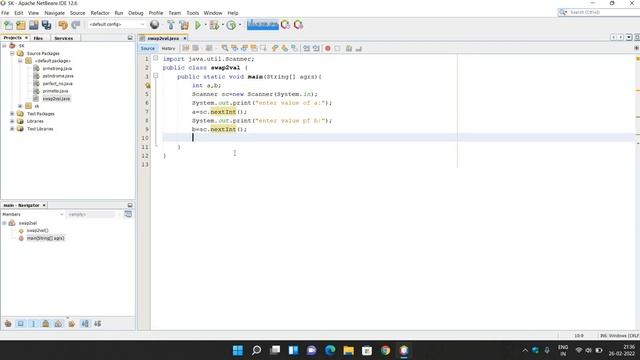Click the first garbage-collection icon after memory bar
The width and height of the screenshot is (640, 360).
coord(285,25)
